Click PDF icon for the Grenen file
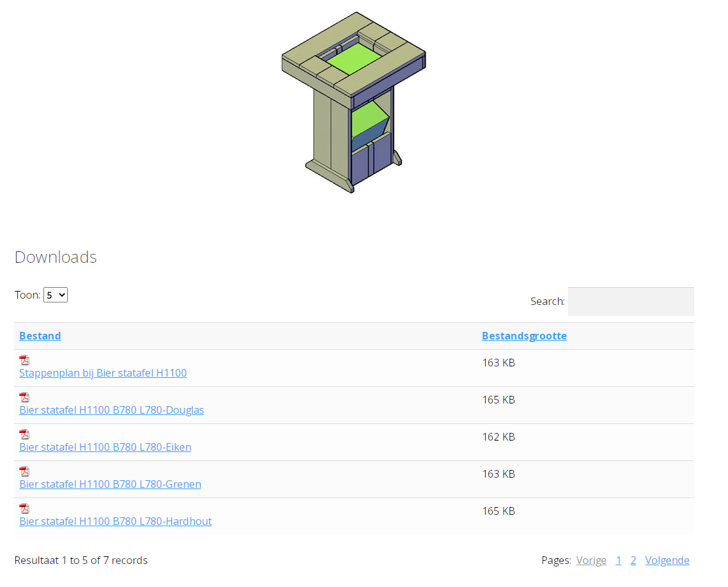Image resolution: width=728 pixels, height=587 pixels. [x=24, y=471]
